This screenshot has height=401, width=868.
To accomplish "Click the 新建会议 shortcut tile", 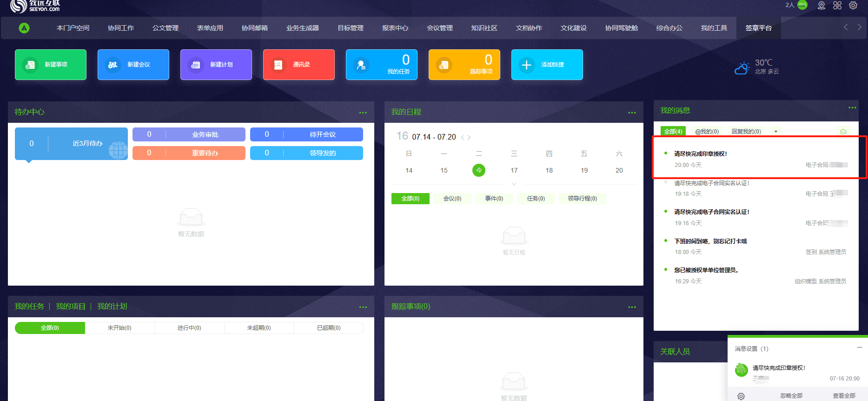I will pyautogui.click(x=133, y=65).
